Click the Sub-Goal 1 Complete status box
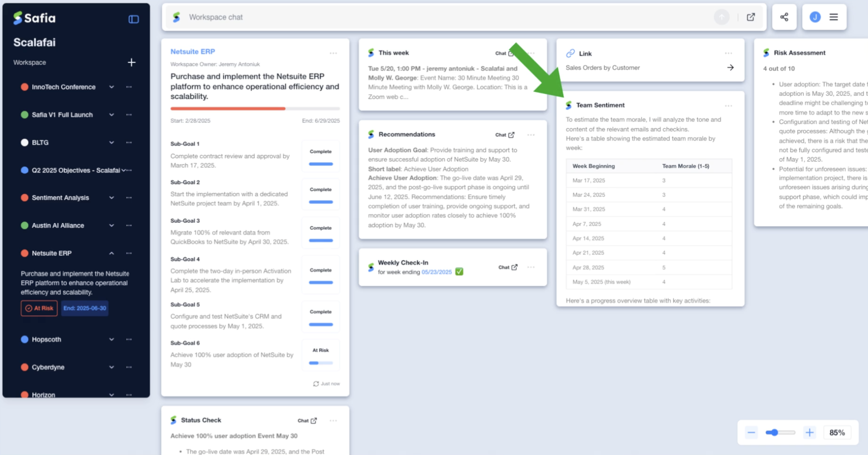The height and width of the screenshot is (455, 868). [321, 157]
